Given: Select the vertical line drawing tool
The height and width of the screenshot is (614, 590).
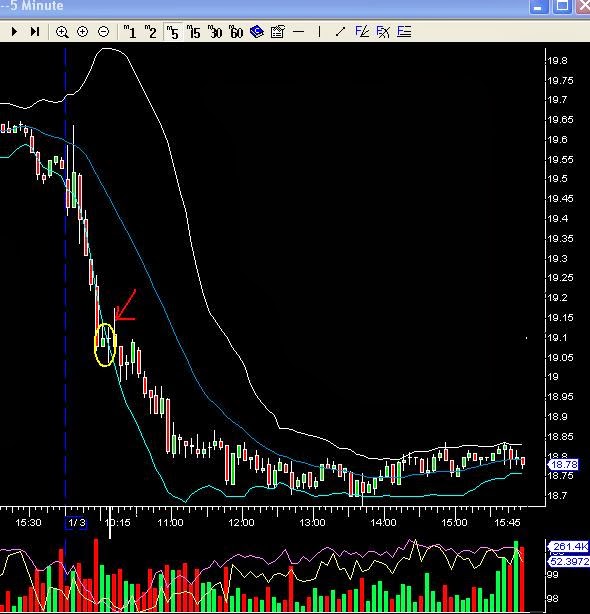Looking at the screenshot, I should pos(319,32).
